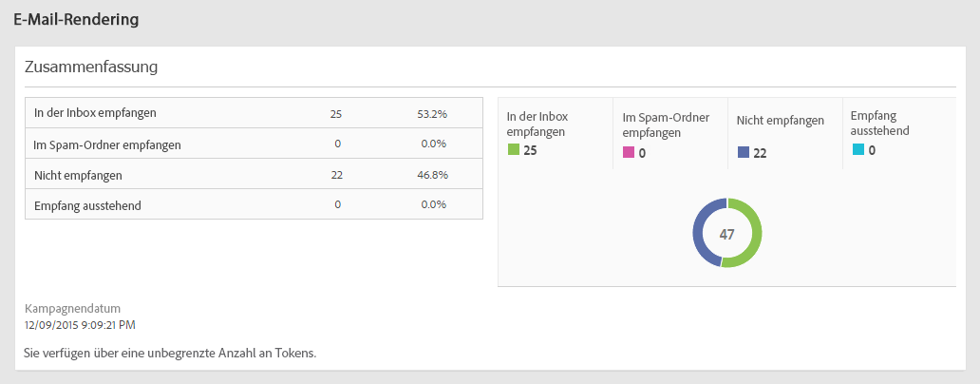Screen dimensions: 980x384
Task: Click the 'Empfang ausstehend' legend label in chart
Action: click(x=880, y=121)
